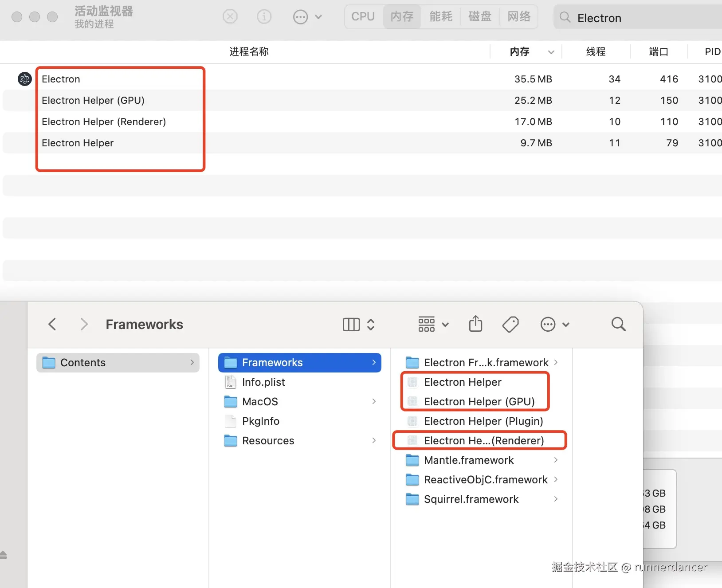This screenshot has height=588, width=722.
Task: Select the Electron Helper (Renderer) process row
Action: click(x=362, y=122)
